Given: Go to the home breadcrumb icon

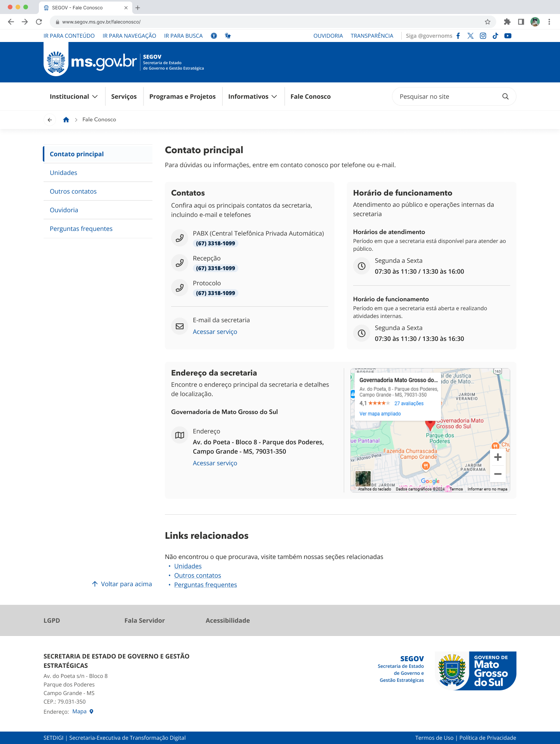Looking at the screenshot, I should 66,120.
